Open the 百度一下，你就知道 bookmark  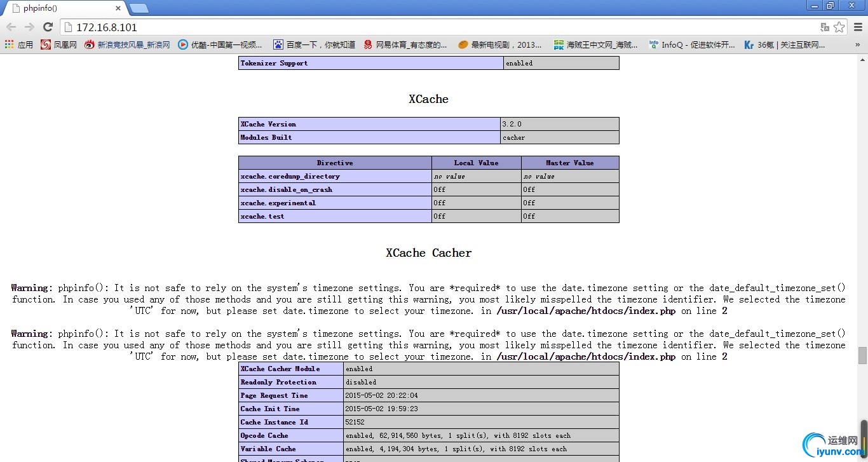coord(315,44)
